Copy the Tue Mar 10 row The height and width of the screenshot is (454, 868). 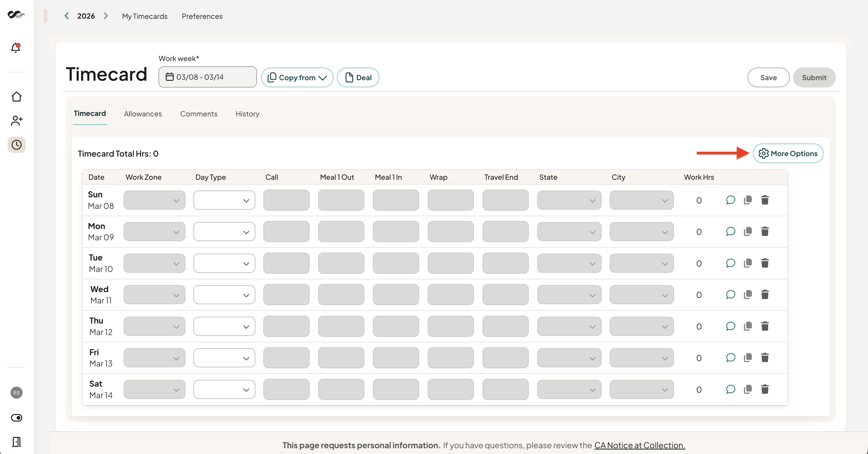pos(748,263)
